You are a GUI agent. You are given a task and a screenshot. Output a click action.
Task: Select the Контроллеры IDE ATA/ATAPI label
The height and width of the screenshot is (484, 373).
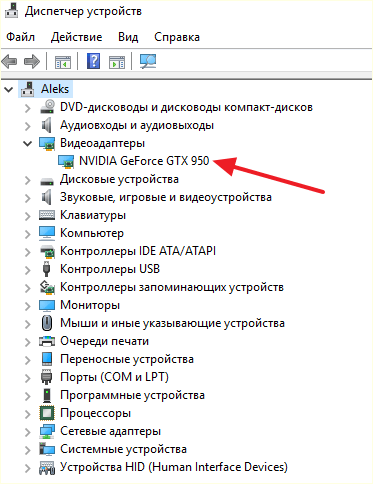tap(138, 251)
